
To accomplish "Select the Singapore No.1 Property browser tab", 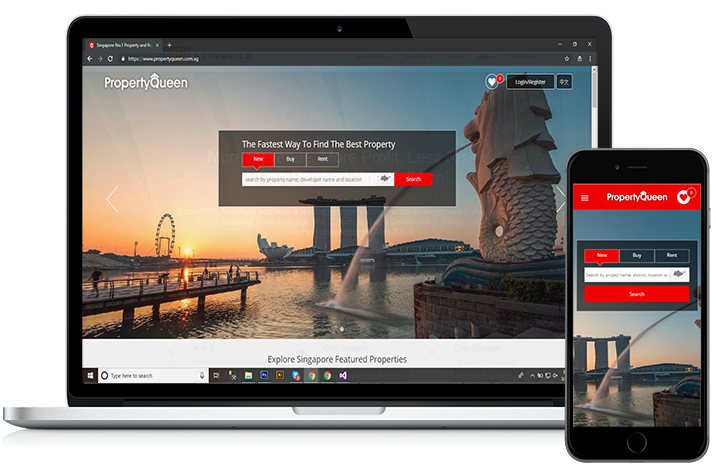I will point(123,45).
